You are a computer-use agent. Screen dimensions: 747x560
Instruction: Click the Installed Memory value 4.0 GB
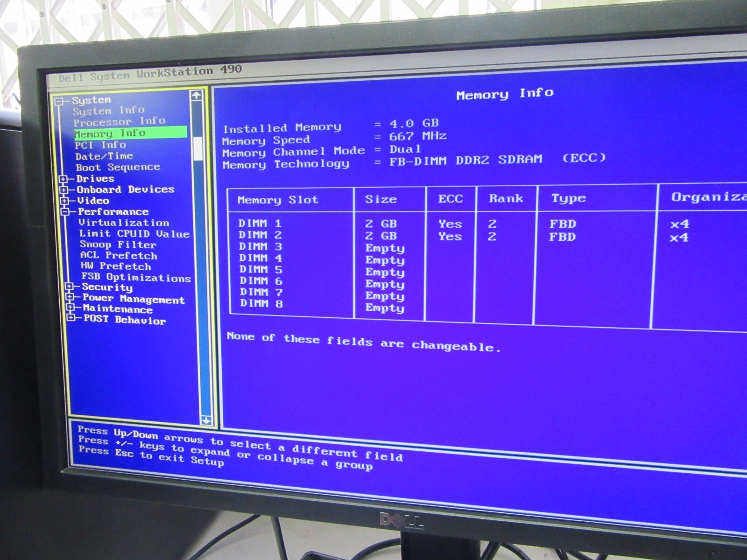[x=414, y=123]
